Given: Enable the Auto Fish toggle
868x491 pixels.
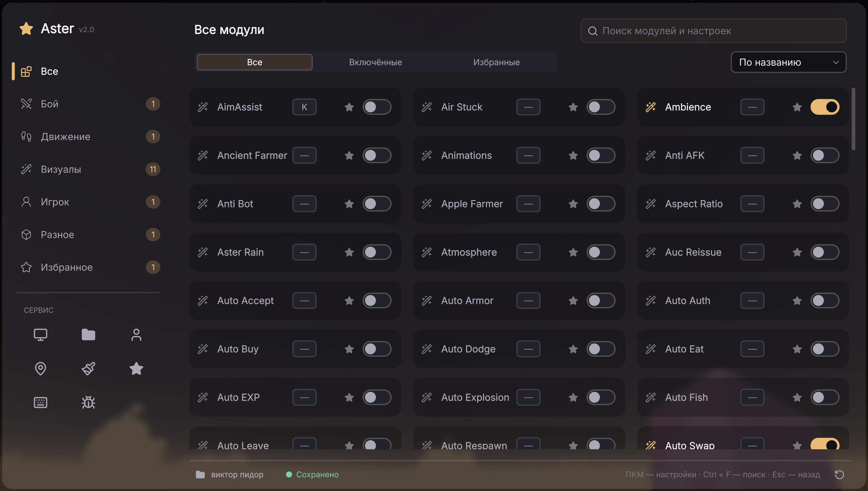Looking at the screenshot, I should coord(825,397).
